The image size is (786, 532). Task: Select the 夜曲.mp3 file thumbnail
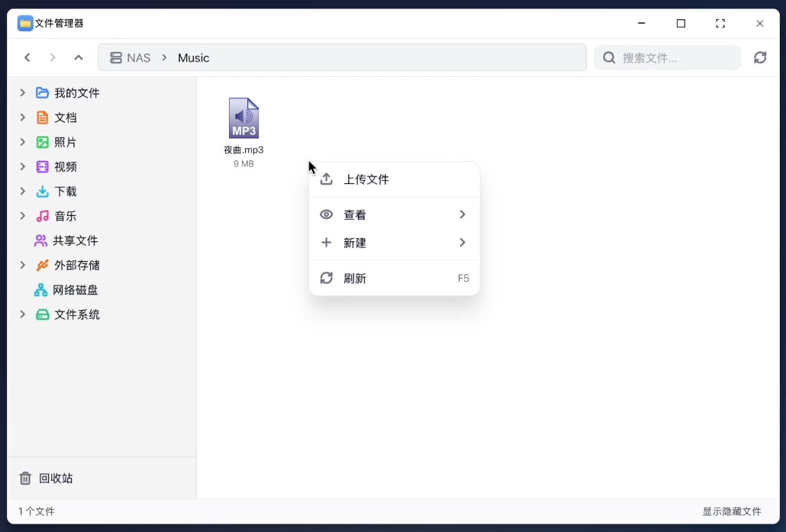[x=243, y=118]
